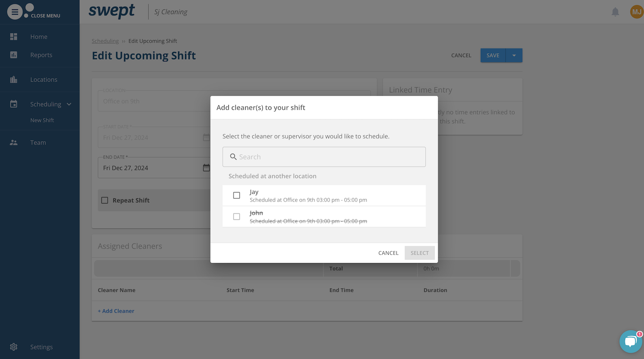Click the hamburger close menu icon
Viewport: 644px width, 359px height.
point(15,12)
